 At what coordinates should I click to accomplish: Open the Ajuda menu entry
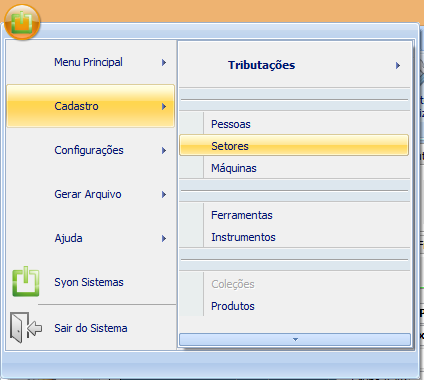(91, 238)
